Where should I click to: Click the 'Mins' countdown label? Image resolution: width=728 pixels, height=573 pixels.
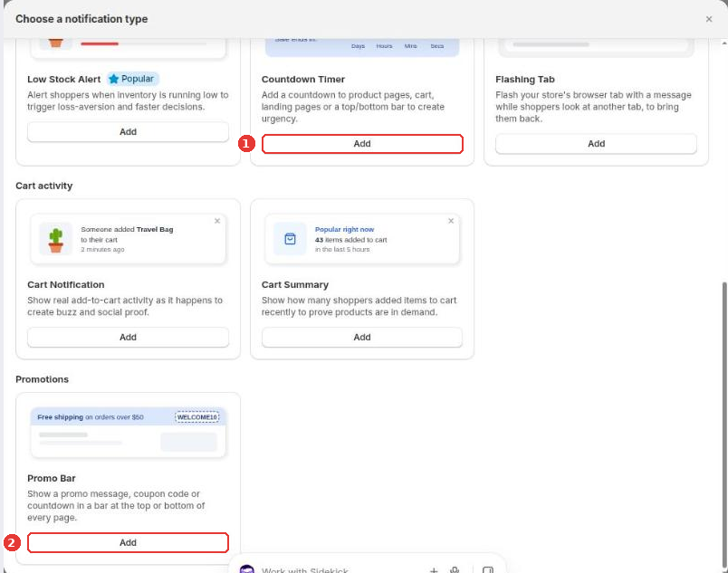point(410,46)
